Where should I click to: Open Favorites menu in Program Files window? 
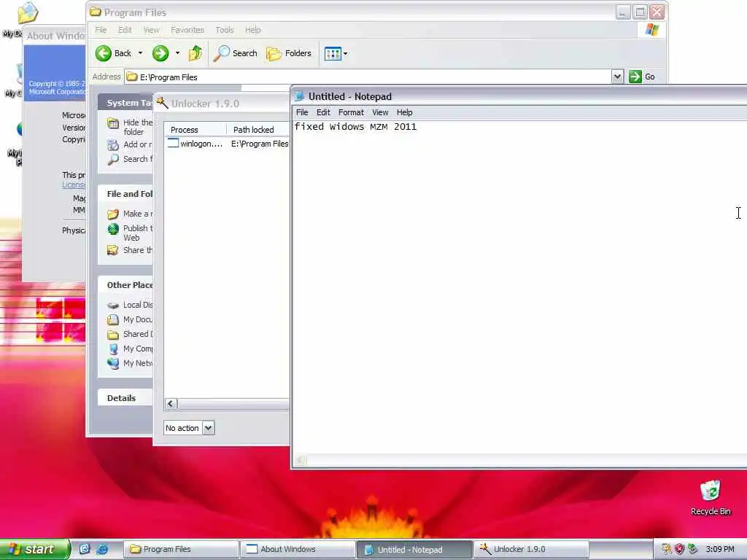187,30
